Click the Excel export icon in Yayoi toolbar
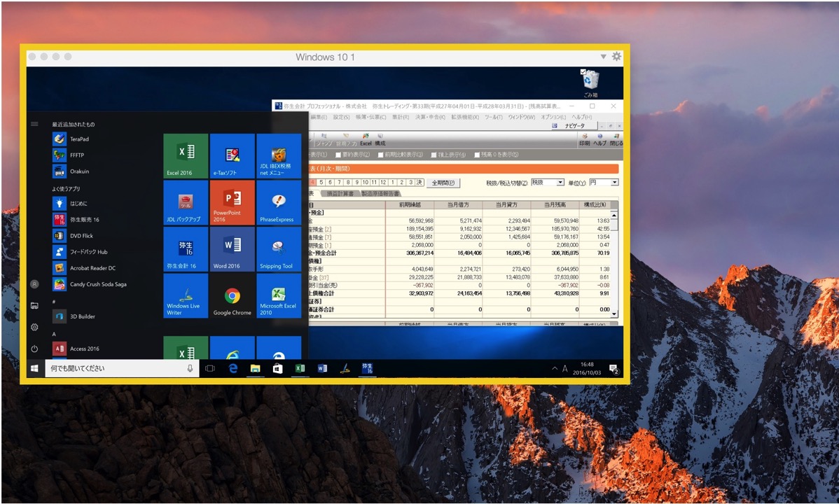The height and width of the screenshot is (504, 839). click(x=366, y=139)
